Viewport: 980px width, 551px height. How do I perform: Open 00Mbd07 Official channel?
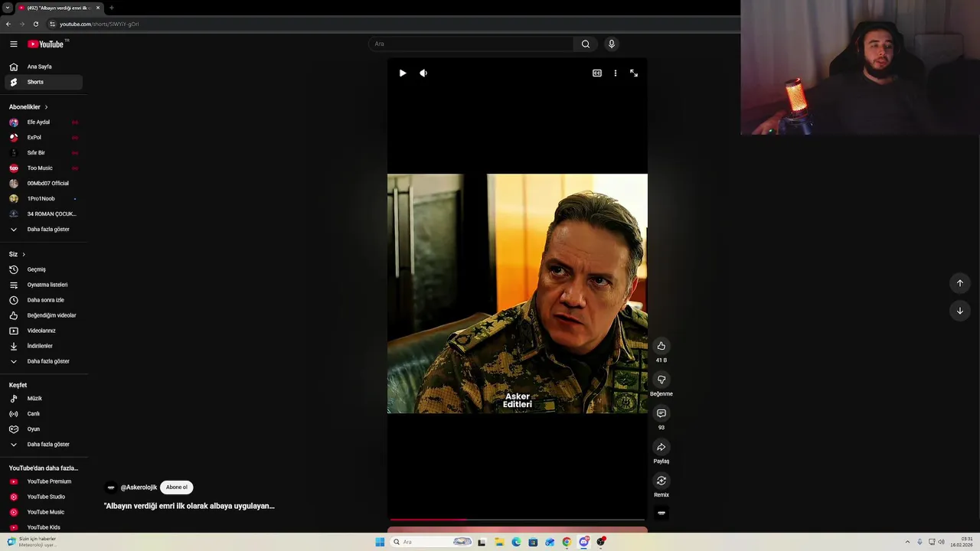44,184
